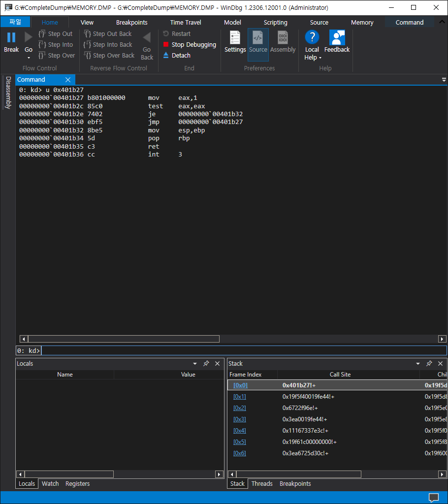Select stack frame [0x0] link
448x504 pixels.
pos(240,385)
